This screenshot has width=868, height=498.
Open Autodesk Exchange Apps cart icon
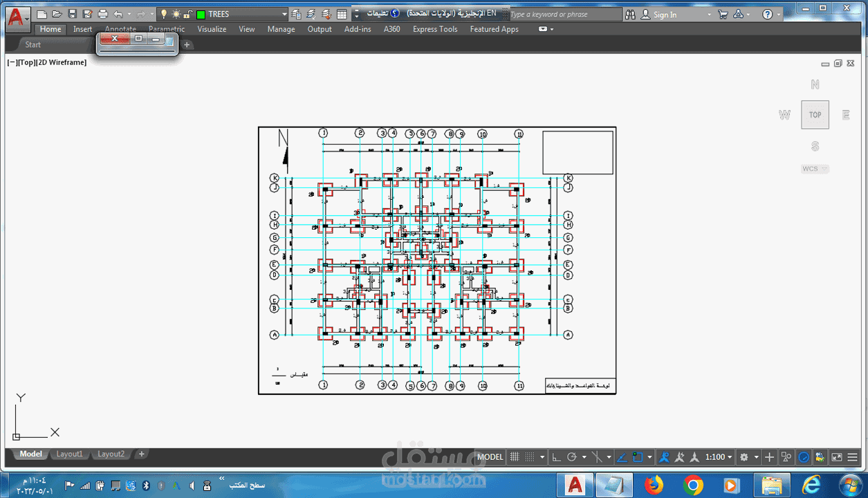723,14
